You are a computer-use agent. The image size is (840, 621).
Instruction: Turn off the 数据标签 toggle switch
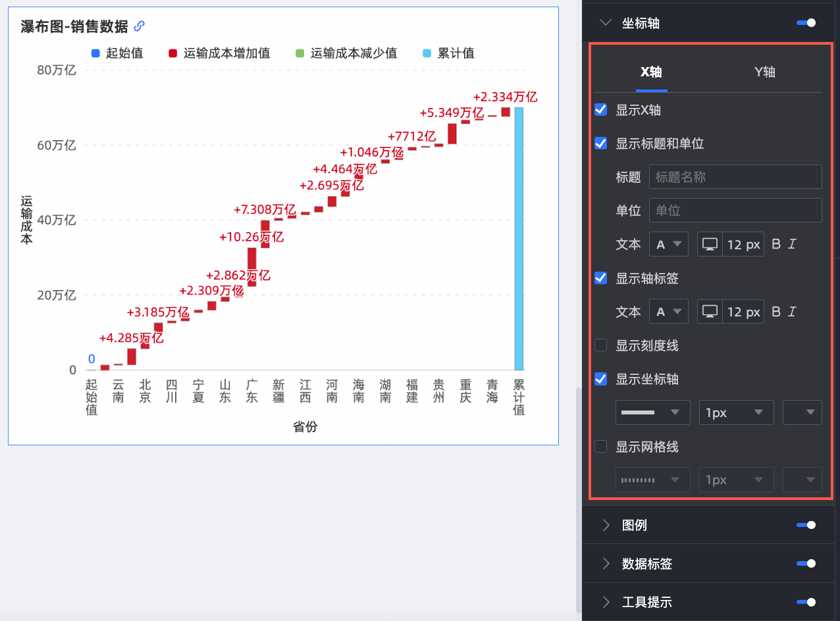806,564
